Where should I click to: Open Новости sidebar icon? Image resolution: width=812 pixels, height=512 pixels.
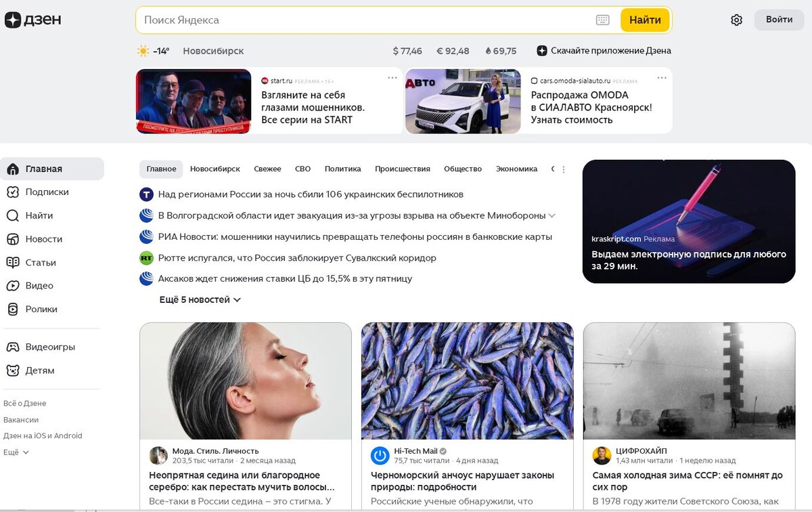tap(13, 239)
